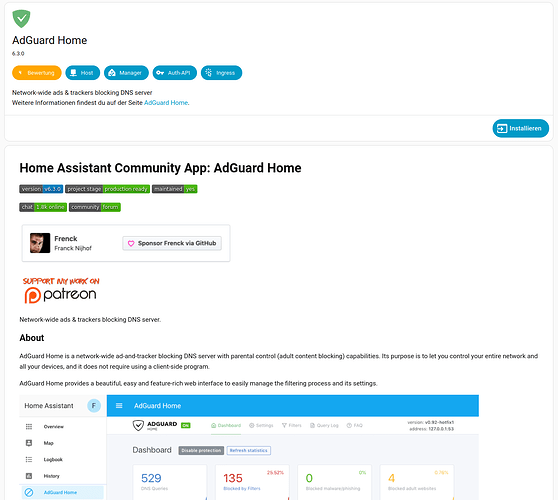Click the AdGuard shield logo in the dashboard header
The image size is (558, 500).
click(138, 425)
